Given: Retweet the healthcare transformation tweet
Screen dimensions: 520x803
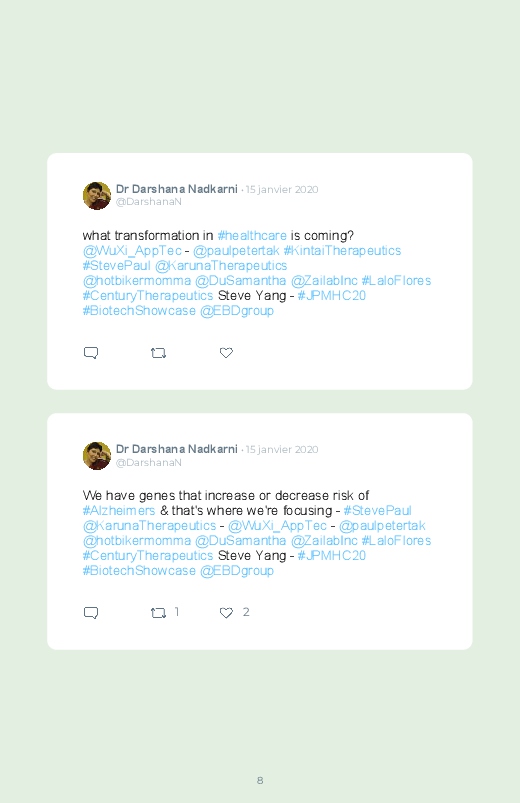Looking at the screenshot, I should pyautogui.click(x=158, y=353).
